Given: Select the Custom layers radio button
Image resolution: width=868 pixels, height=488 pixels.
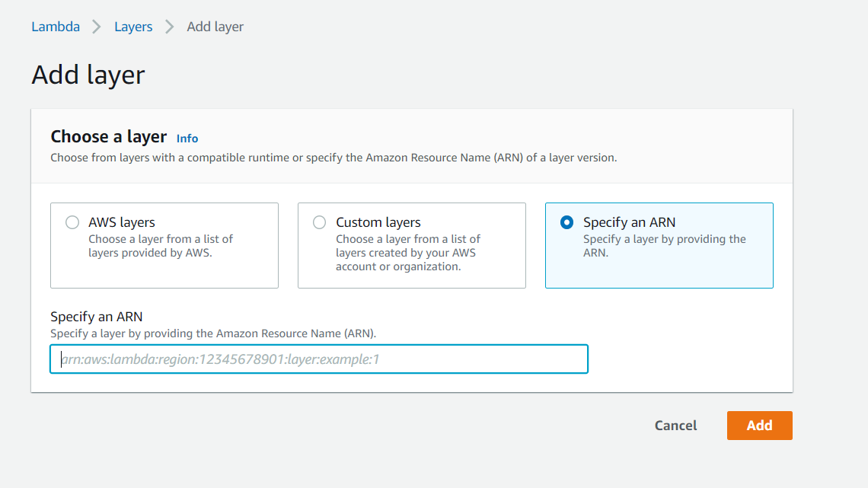Looking at the screenshot, I should pos(320,222).
